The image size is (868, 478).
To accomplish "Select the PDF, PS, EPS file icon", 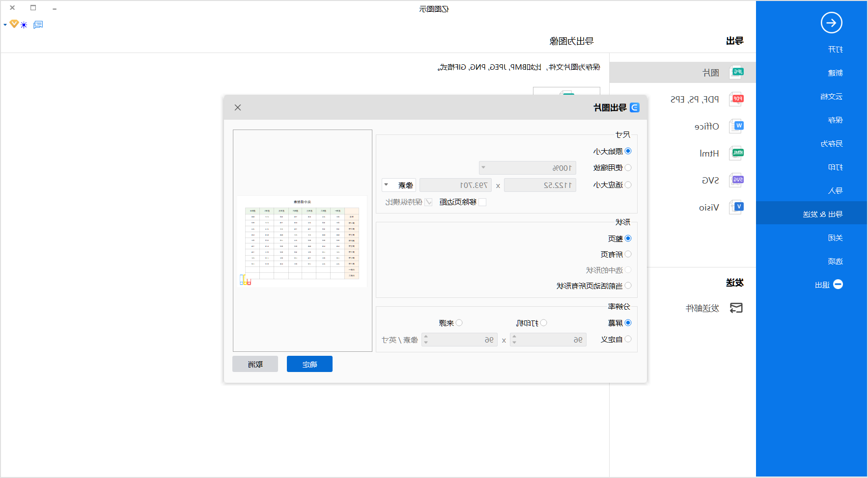I will click(x=736, y=99).
